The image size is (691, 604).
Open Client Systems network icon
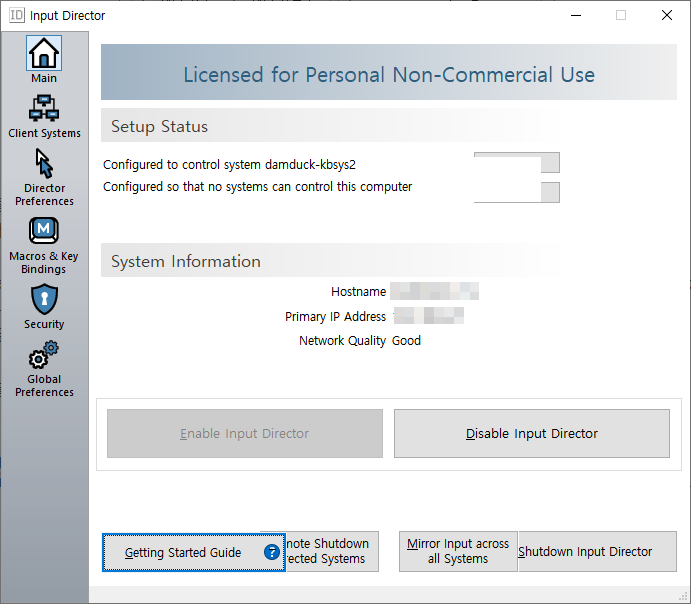44,108
